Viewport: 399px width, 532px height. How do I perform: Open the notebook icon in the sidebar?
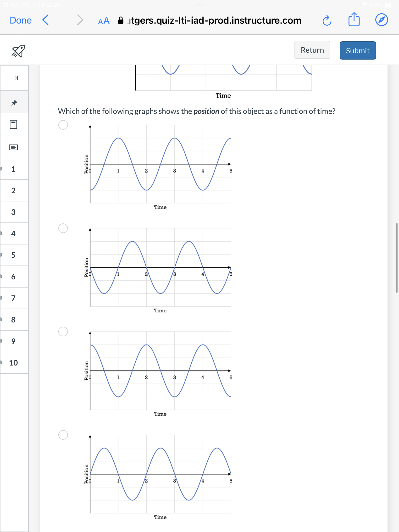14,124
